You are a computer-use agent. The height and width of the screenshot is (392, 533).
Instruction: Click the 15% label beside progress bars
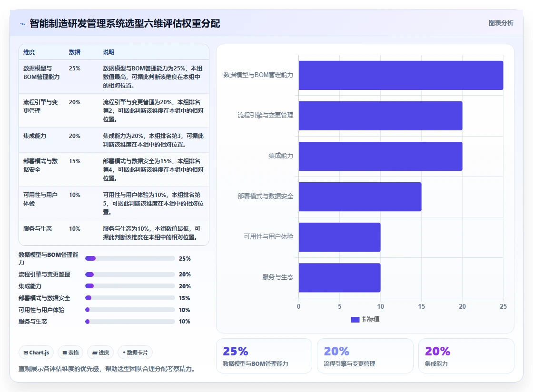click(185, 298)
